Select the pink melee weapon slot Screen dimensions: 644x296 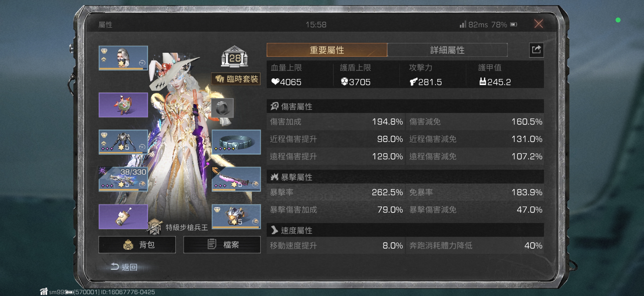236,179
